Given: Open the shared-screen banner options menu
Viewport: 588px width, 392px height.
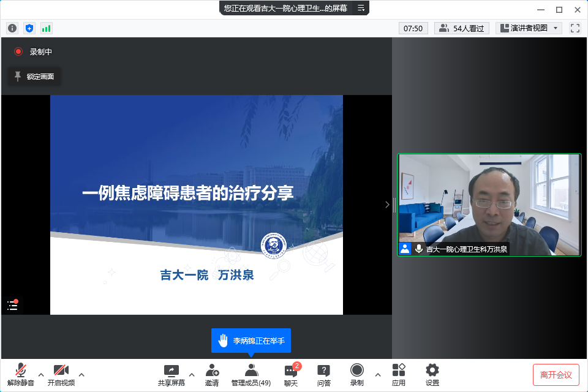Looking at the screenshot, I should (361, 8).
